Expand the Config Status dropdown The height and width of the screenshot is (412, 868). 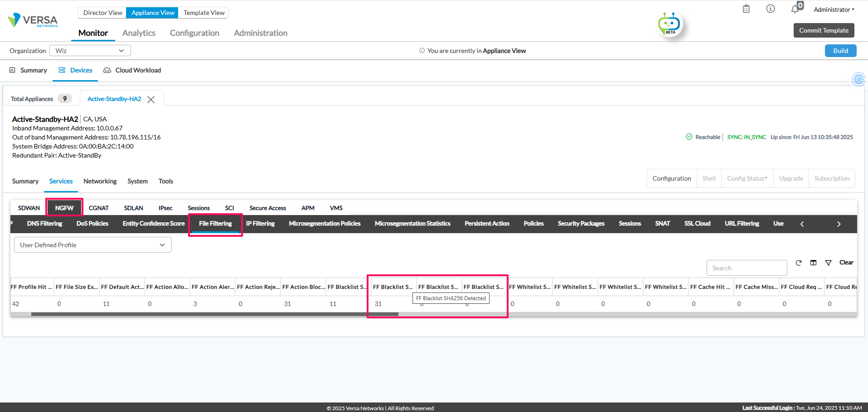747,178
